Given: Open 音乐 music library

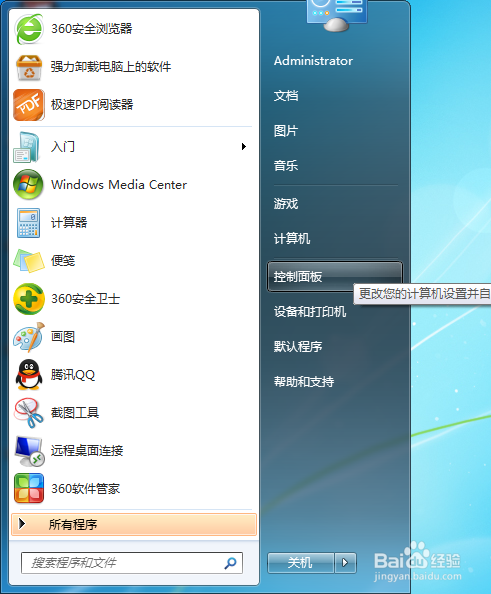Looking at the screenshot, I should [x=286, y=166].
